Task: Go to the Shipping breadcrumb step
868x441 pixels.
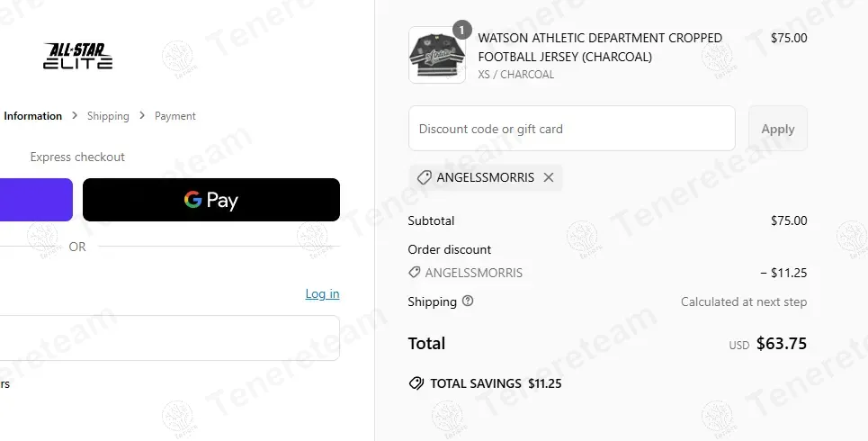Action: pyautogui.click(x=108, y=116)
